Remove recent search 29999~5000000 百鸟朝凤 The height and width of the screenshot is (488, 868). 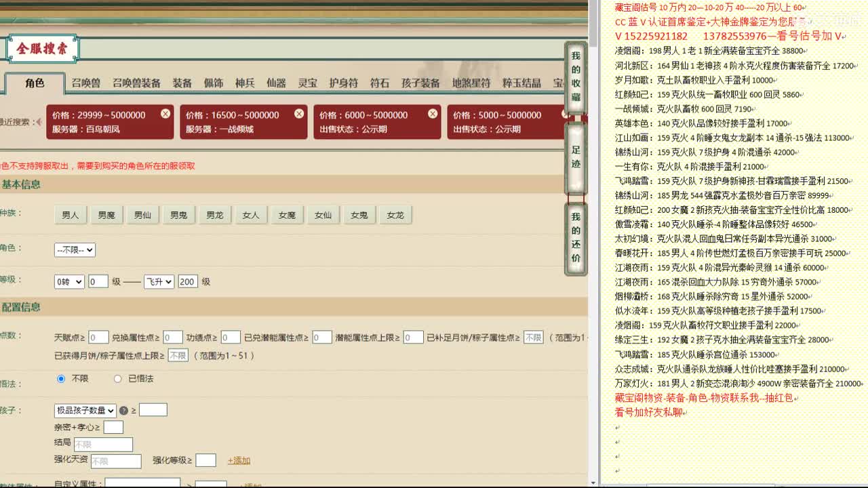coord(165,114)
